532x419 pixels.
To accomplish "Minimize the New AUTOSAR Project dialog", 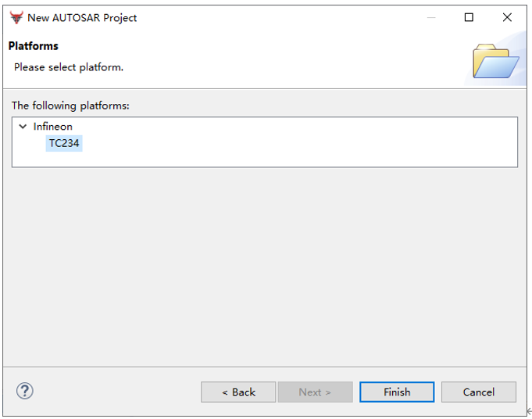I will 431,17.
